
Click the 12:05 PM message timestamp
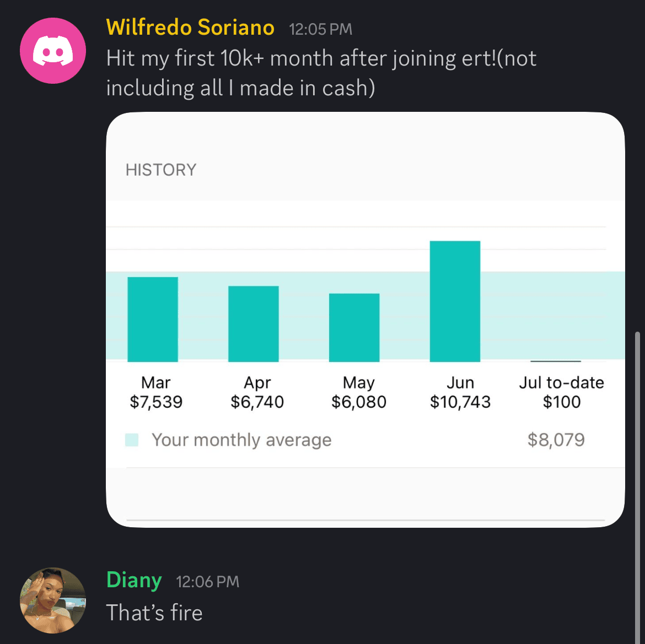[x=320, y=29]
